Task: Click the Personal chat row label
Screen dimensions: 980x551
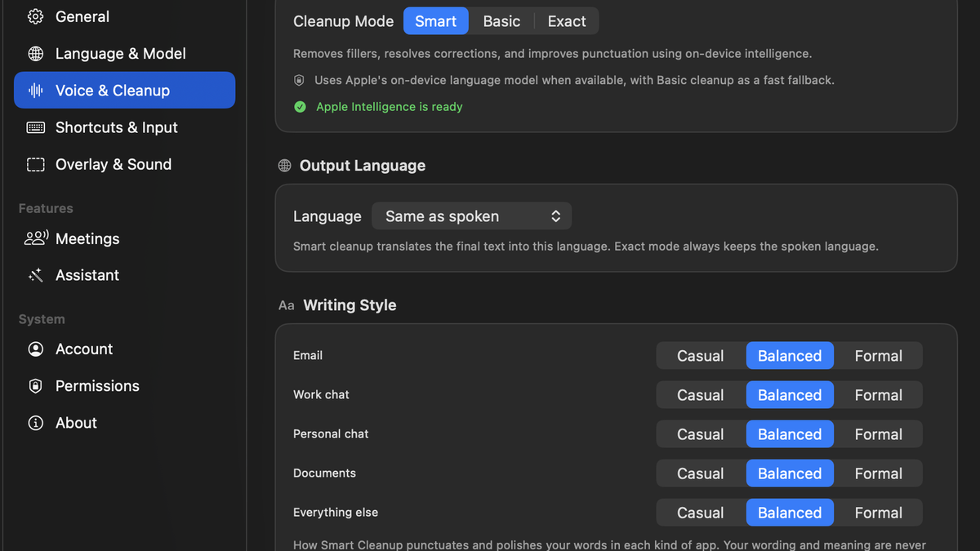Action: (331, 434)
